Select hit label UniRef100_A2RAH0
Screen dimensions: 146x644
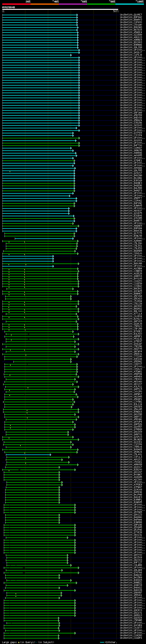click(x=131, y=241)
